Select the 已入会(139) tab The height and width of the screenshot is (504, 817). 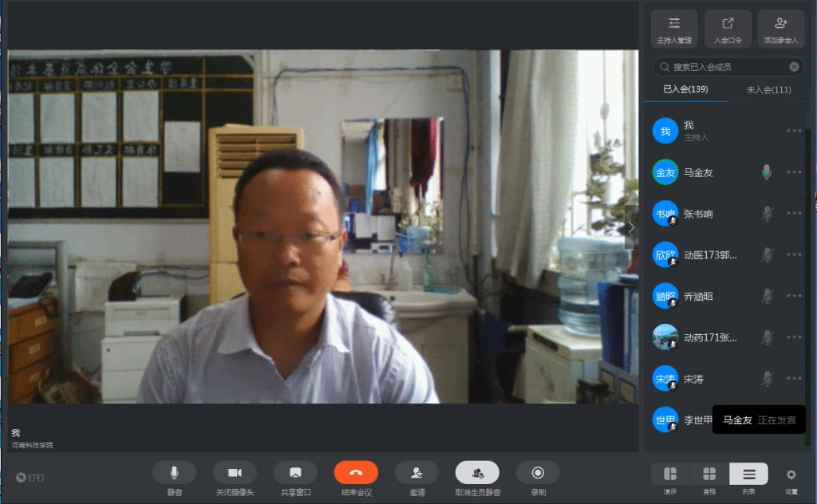point(685,89)
